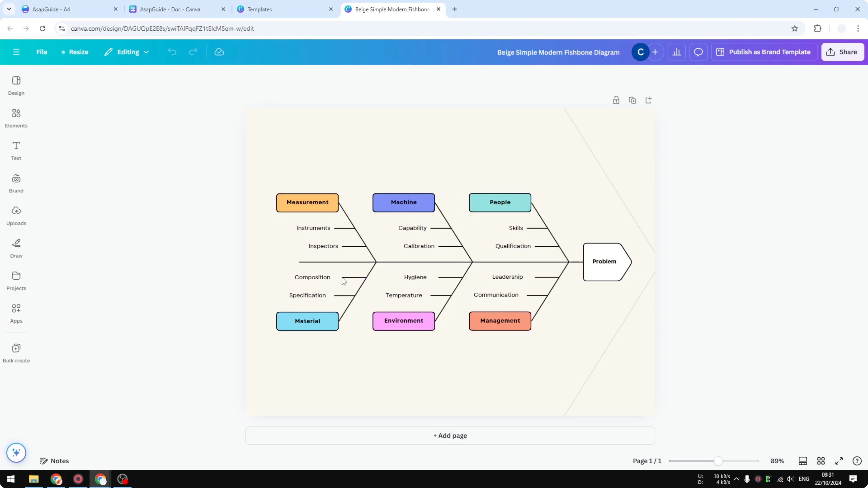Select the Draw tool
The image size is (868, 488).
[16, 248]
